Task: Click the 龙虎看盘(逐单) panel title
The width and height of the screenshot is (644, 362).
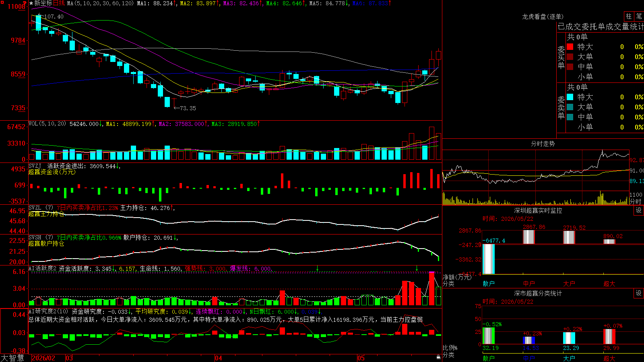Action: coord(543,16)
